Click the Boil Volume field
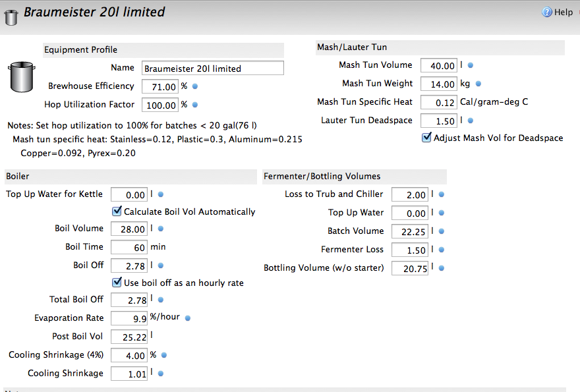 tap(129, 229)
